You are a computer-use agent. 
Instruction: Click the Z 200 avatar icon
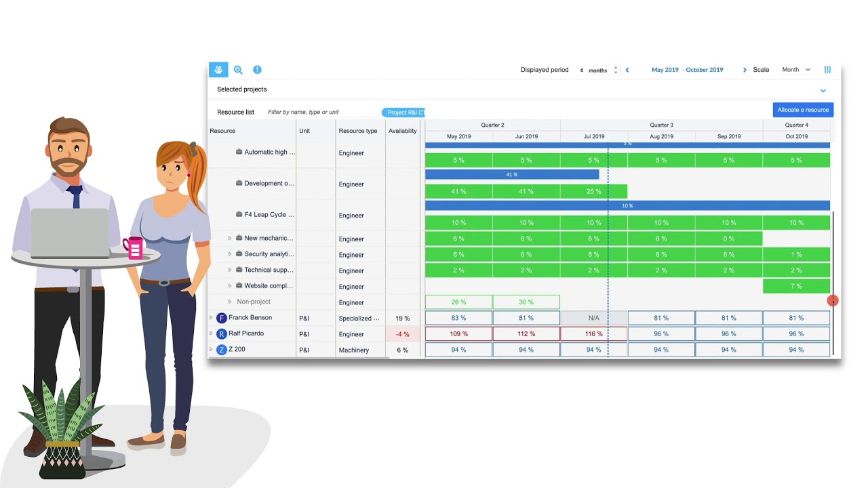221,350
